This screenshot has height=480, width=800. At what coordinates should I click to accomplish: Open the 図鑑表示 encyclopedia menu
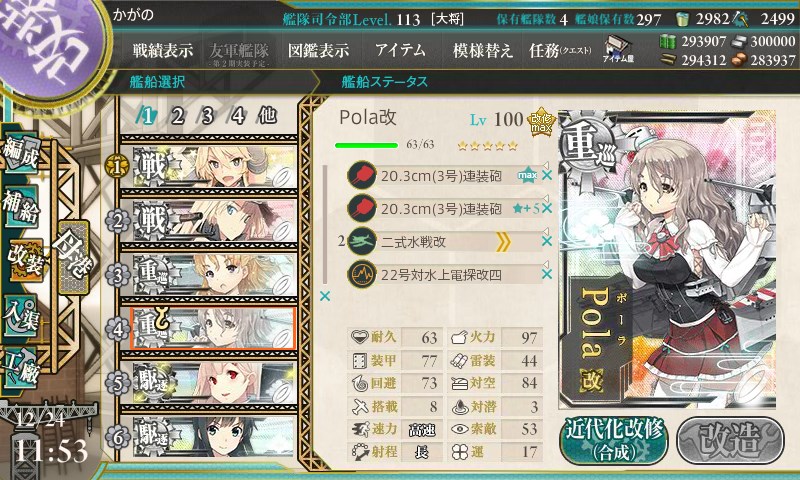[x=318, y=50]
